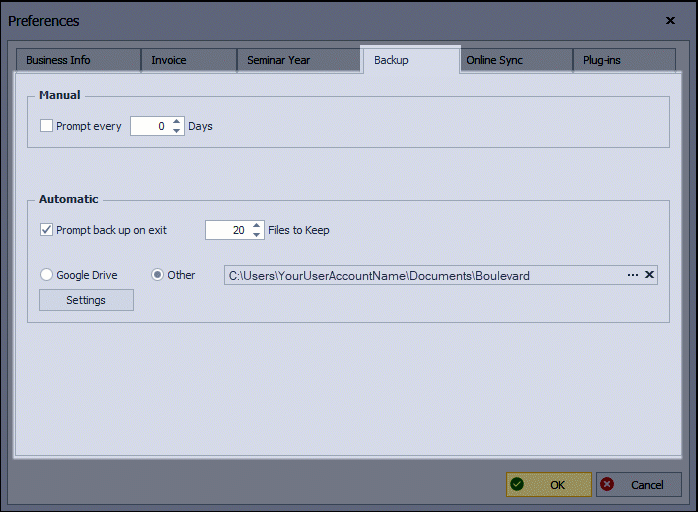
Task: Switch to the Invoice tab
Action: point(189,60)
